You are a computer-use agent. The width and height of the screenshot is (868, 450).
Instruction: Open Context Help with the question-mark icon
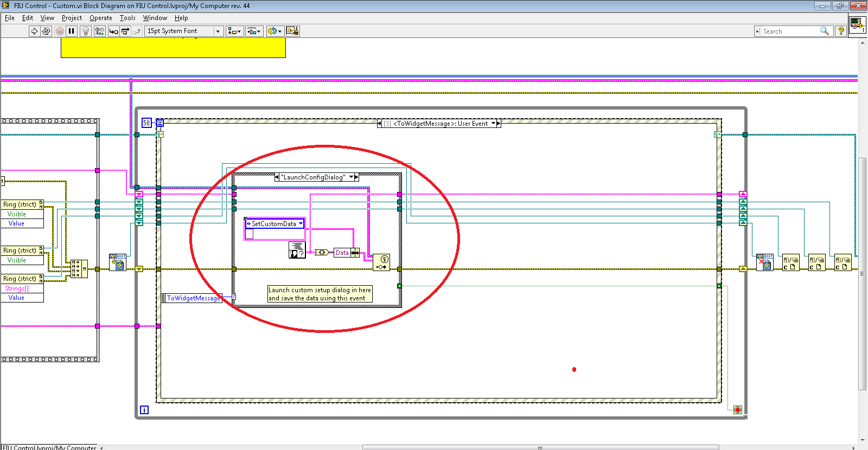[x=841, y=31]
